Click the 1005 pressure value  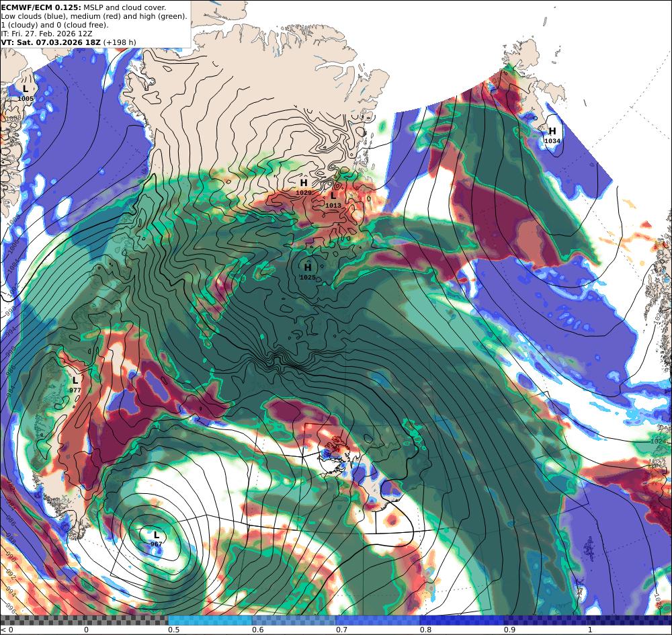[26, 99]
